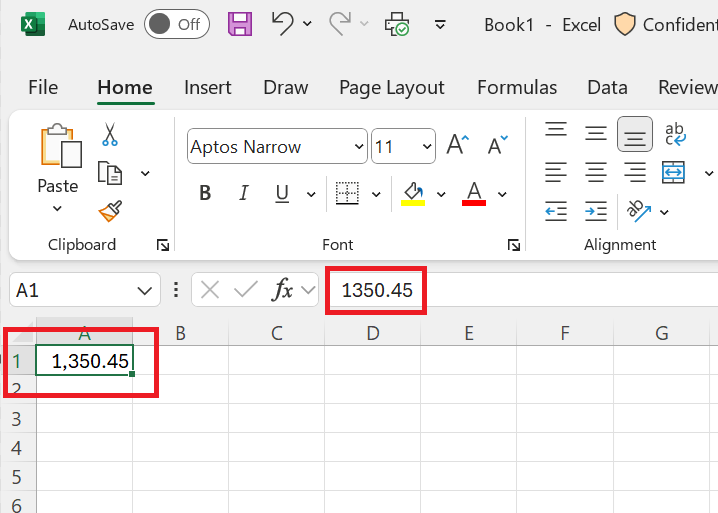Apply cell borders with the Borders icon
The height and width of the screenshot is (513, 718).
coord(347,193)
